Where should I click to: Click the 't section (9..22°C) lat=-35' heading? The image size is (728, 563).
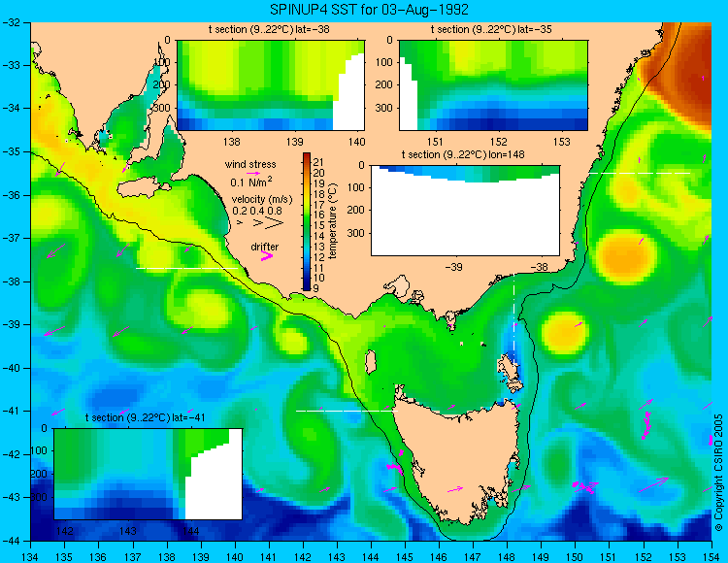(x=491, y=30)
